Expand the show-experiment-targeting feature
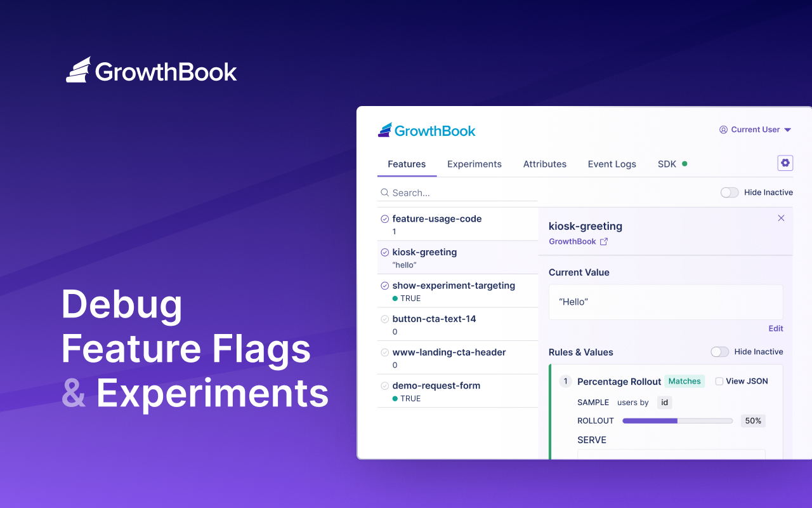 [x=454, y=285]
